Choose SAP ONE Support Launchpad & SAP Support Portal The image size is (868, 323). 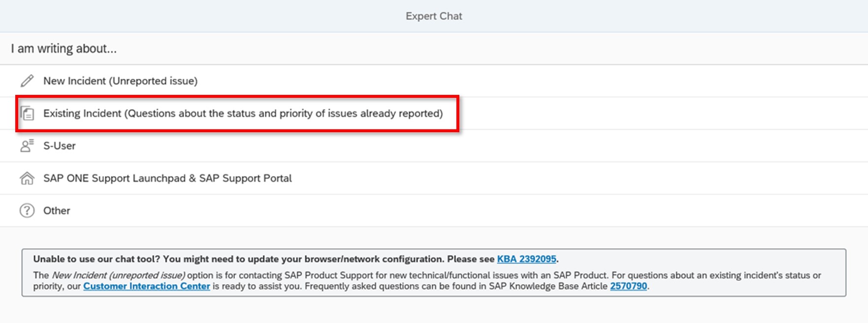434,178
